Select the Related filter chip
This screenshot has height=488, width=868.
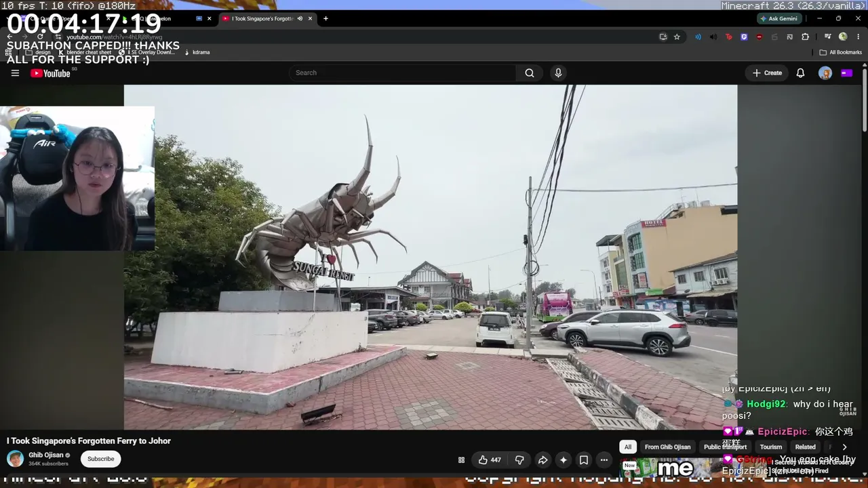coord(805,447)
